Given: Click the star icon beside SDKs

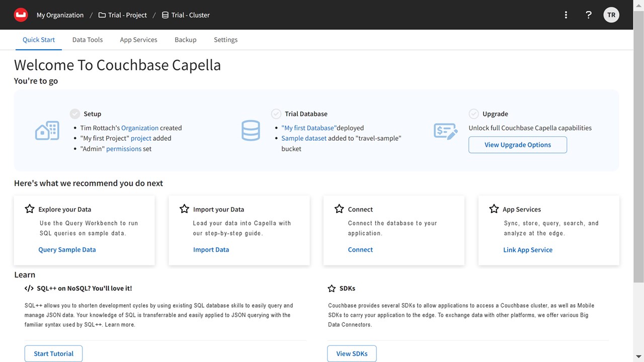Looking at the screenshot, I should tap(332, 289).
